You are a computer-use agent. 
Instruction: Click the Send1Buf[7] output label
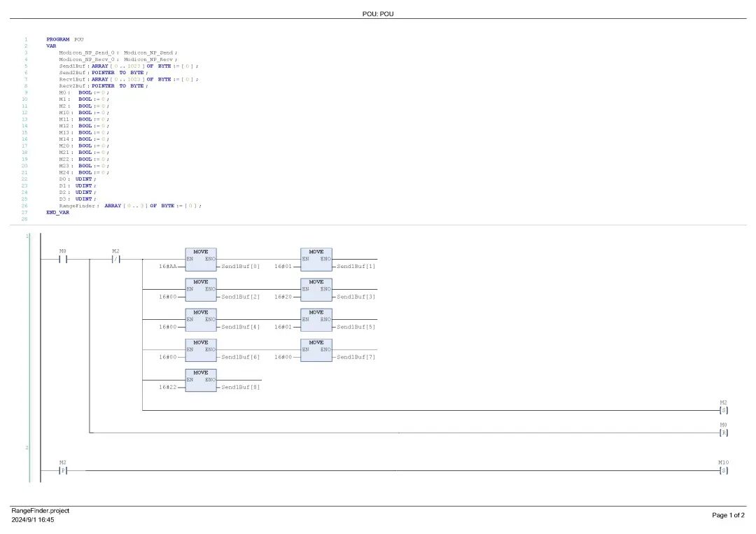356,357
